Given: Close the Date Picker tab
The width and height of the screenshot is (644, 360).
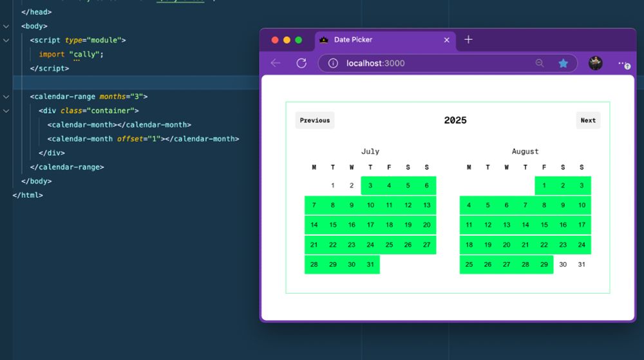Looking at the screenshot, I should pos(447,40).
